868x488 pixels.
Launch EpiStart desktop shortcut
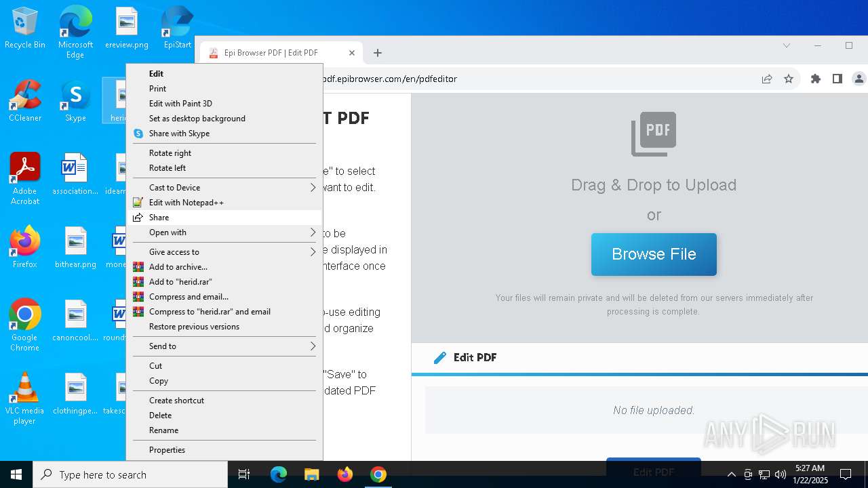pos(178,28)
